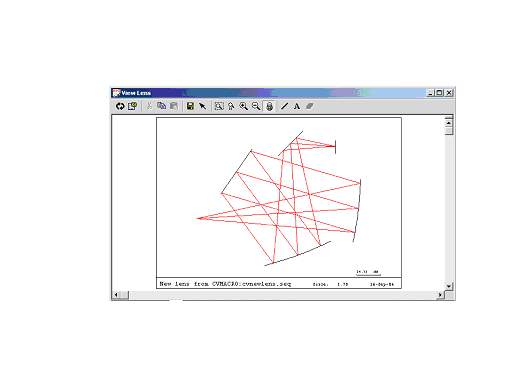Select the line drawing tool
Screen dimensions: 512x384
pyautogui.click(x=284, y=106)
